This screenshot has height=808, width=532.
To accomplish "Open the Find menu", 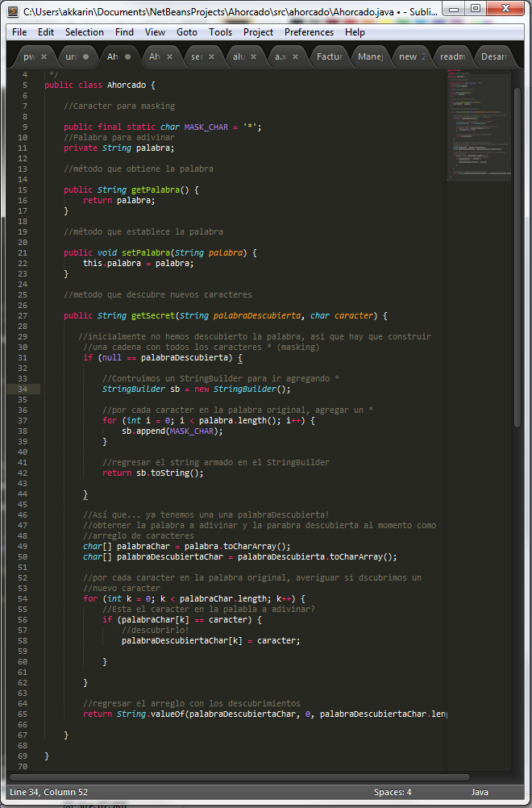I will [x=124, y=32].
